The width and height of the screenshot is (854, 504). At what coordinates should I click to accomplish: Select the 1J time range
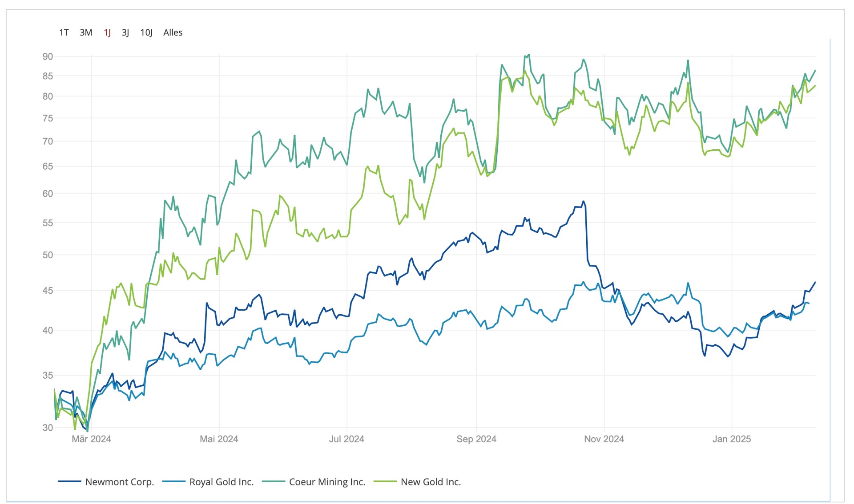tap(107, 32)
